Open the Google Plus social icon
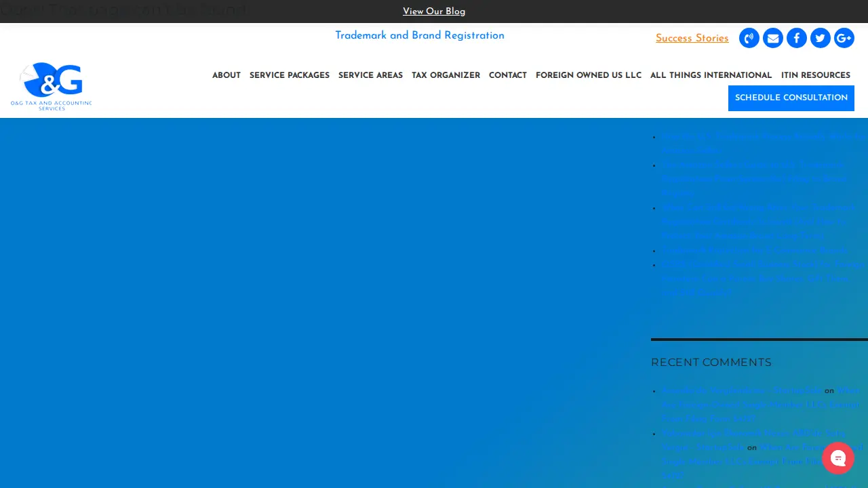The width and height of the screenshot is (868, 488). click(844, 38)
